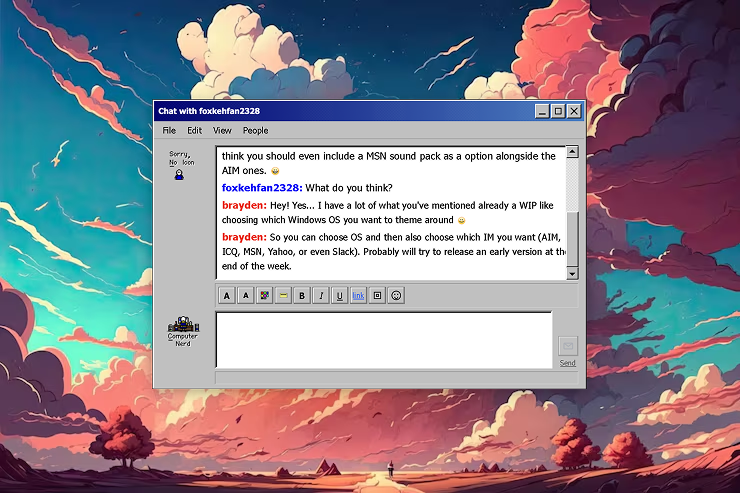Click the chat scrollbar thumb
Viewport: 740px width, 493px height.
pyautogui.click(x=572, y=239)
